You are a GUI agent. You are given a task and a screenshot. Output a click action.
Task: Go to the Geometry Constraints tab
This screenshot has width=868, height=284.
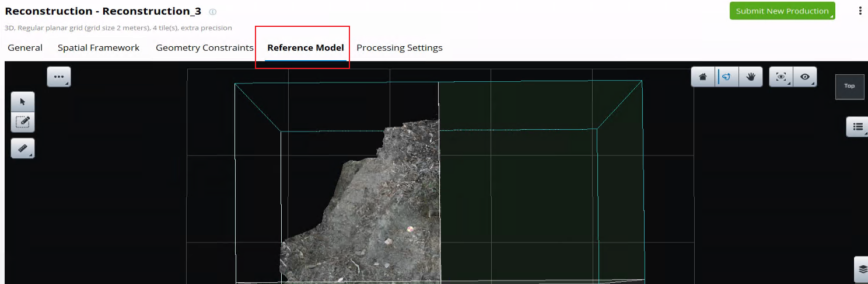tap(204, 48)
